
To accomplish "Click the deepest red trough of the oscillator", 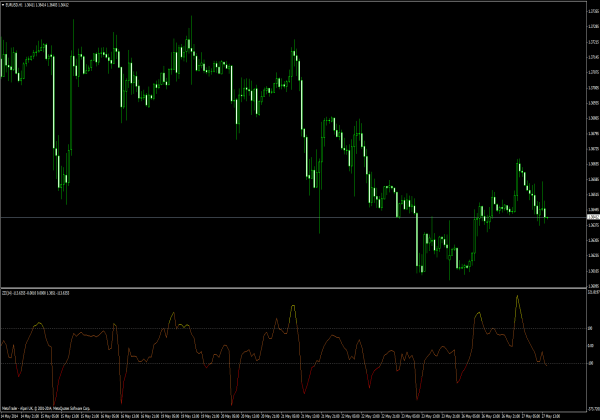I will tap(232, 402).
